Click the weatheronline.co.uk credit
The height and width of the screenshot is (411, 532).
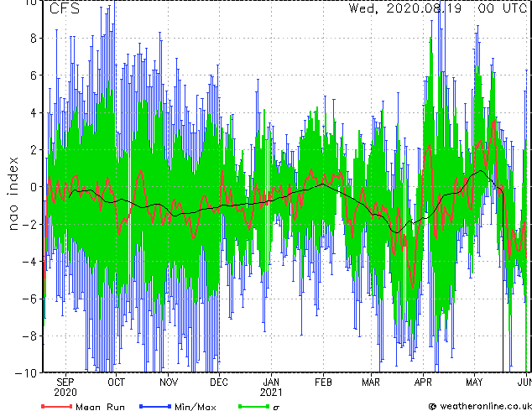coord(480,406)
